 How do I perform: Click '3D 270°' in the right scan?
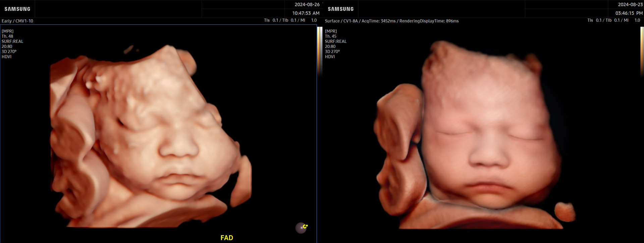coord(332,51)
